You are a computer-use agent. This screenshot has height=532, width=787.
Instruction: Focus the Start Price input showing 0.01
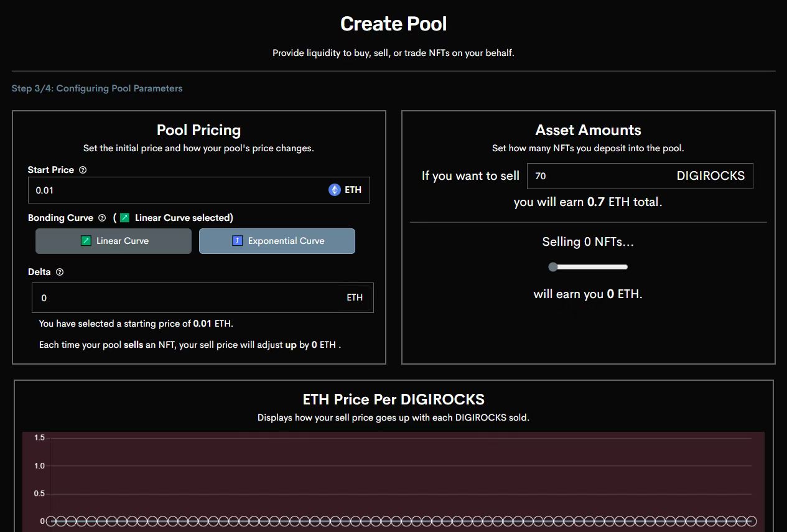click(174, 190)
